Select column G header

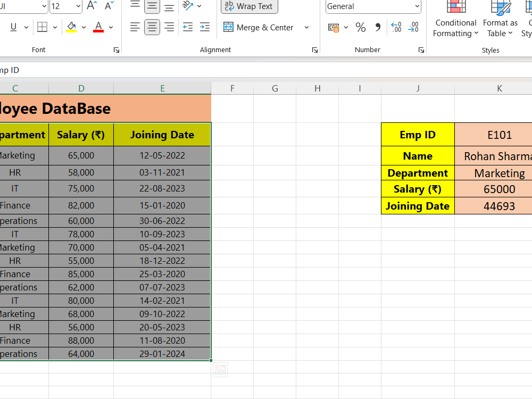(x=275, y=88)
